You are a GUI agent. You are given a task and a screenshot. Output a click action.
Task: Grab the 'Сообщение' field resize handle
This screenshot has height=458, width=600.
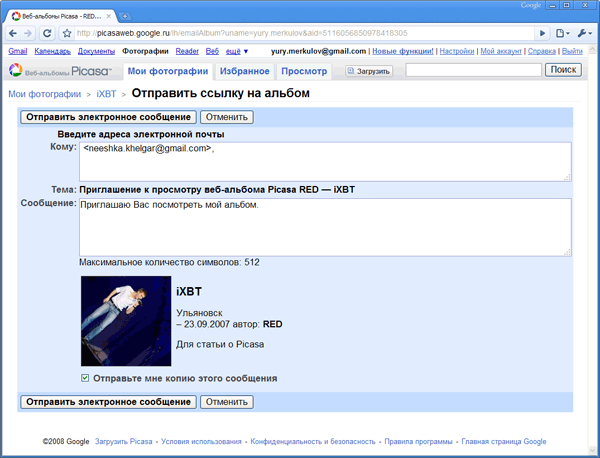pyautogui.click(x=567, y=252)
